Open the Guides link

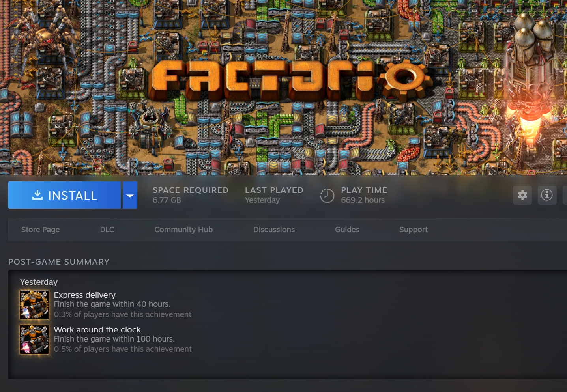[347, 230]
